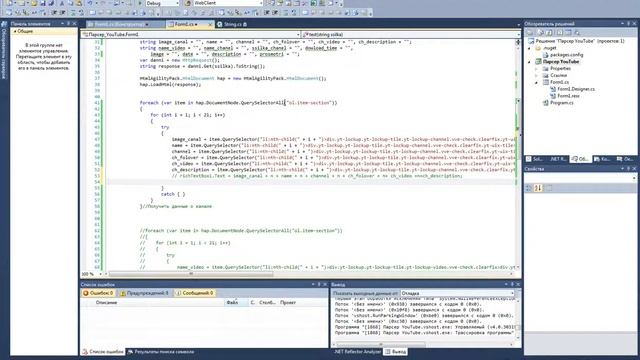
Task: Click View Code icon in Solution Explorer
Action: (x=559, y=32)
